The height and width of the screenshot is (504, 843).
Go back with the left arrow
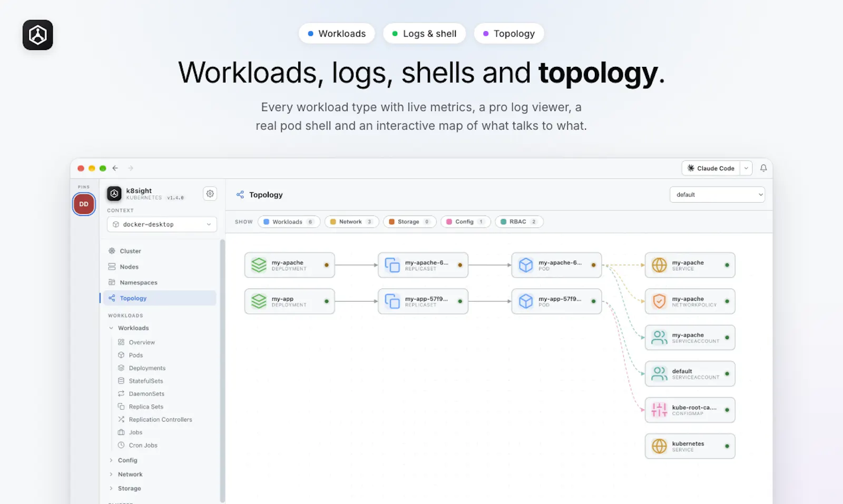[115, 168]
